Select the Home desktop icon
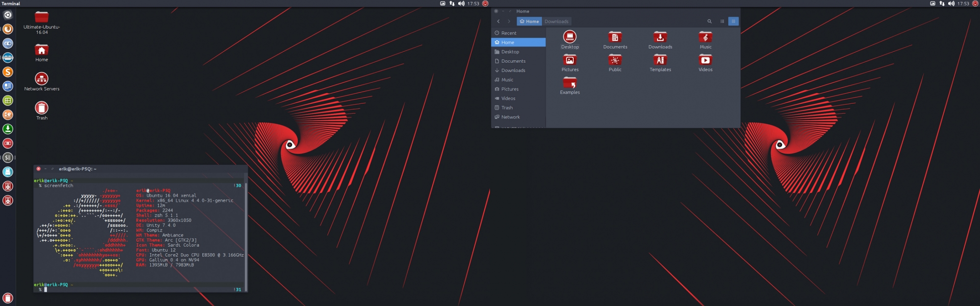This screenshot has height=306, width=980. pyautogui.click(x=42, y=53)
